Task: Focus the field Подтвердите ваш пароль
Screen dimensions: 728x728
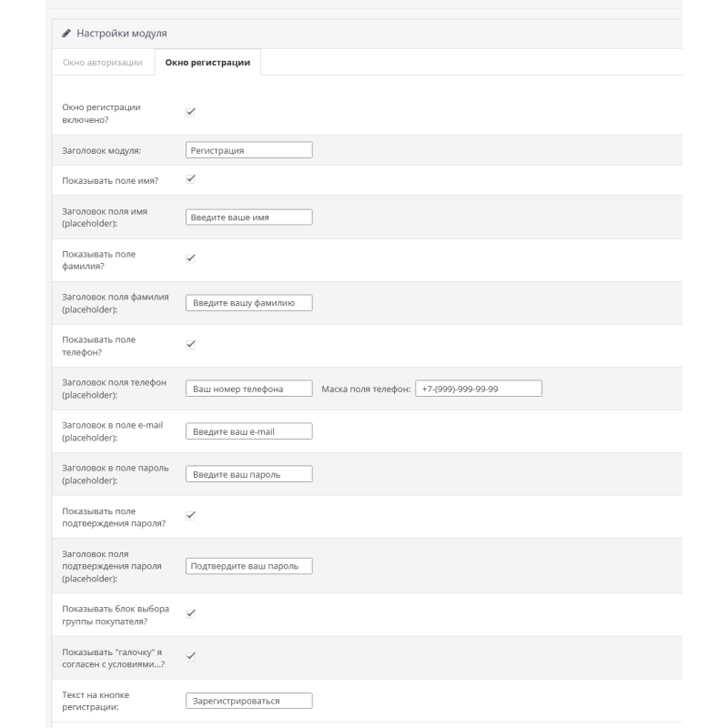Action: [x=249, y=565]
